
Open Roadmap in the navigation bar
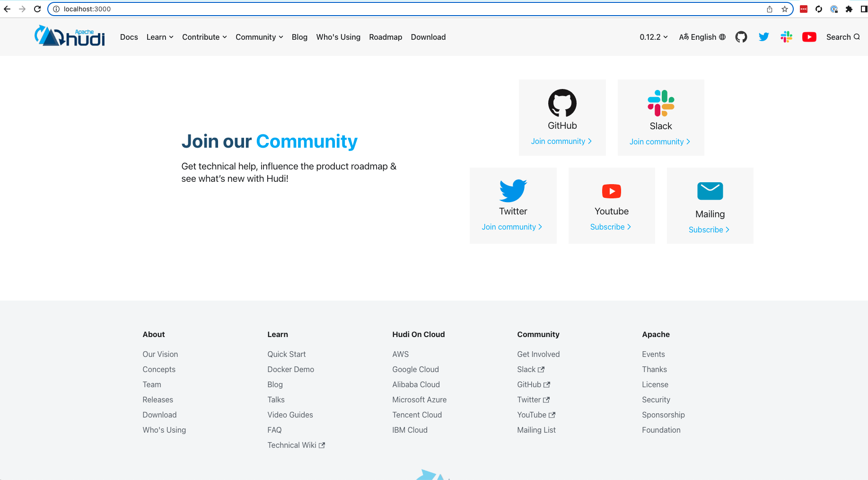point(386,37)
